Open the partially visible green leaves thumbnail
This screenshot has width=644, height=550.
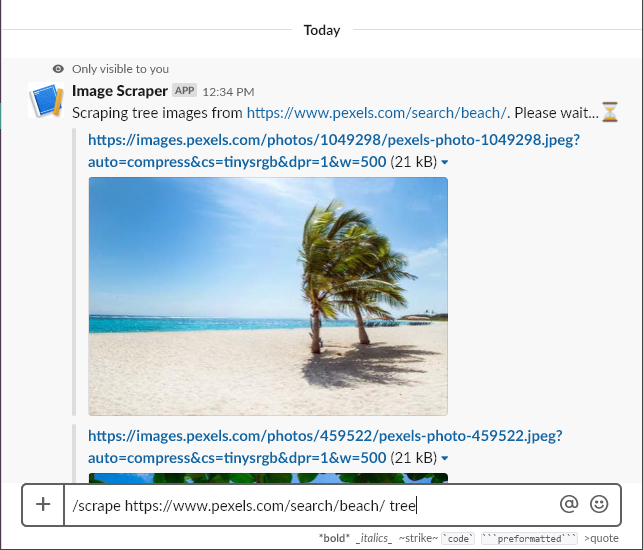point(268,478)
